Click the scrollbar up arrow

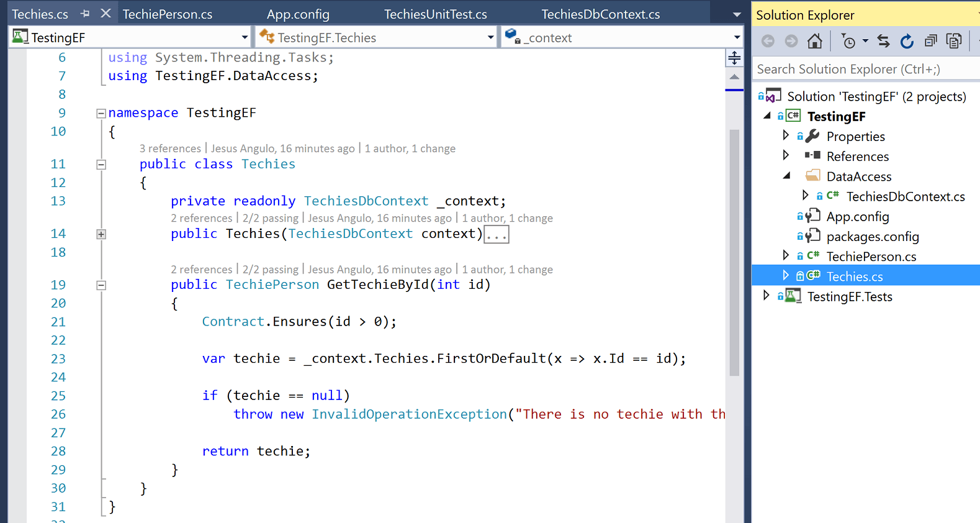[x=734, y=77]
